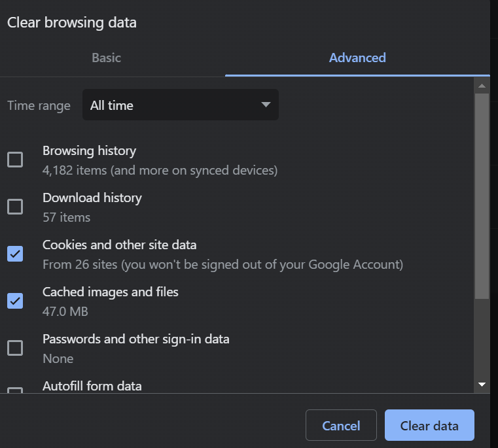This screenshot has width=498, height=448.
Task: Click the Autofill form data label
Action: (92, 386)
